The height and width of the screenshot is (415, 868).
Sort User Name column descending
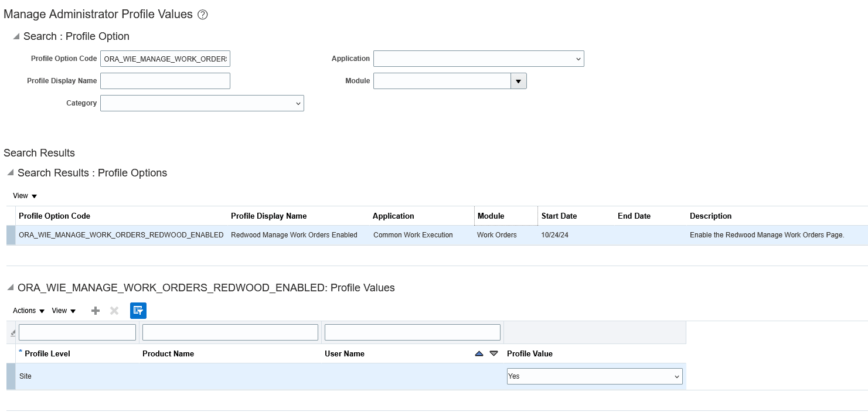click(x=493, y=353)
